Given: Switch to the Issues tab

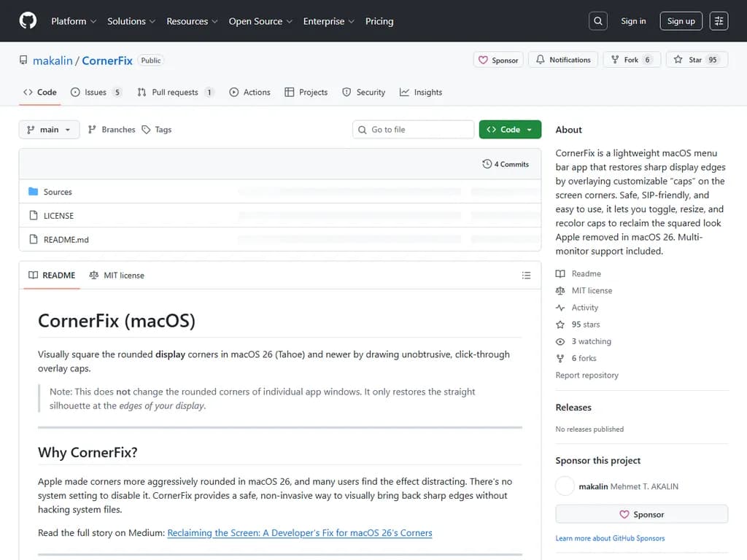Looking at the screenshot, I should [96, 93].
